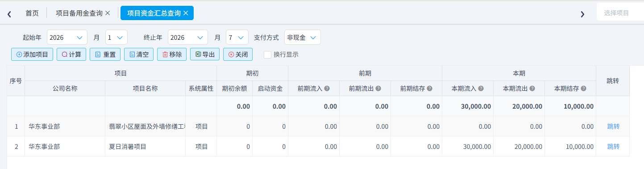Click the 启动资金 column header
This screenshot has height=169, width=644.
click(270, 89)
